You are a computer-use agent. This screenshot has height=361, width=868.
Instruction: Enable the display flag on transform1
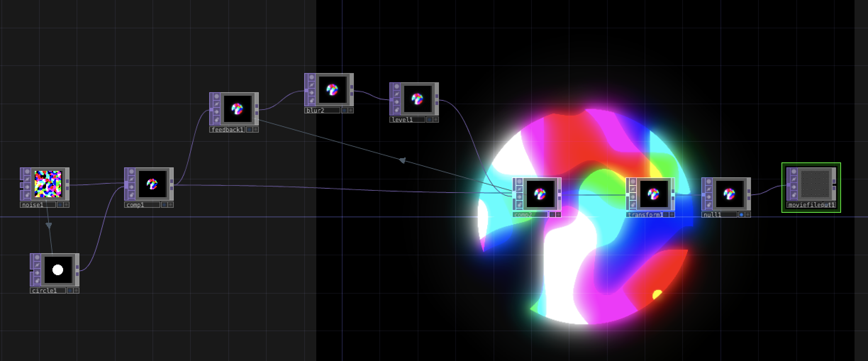point(666,215)
